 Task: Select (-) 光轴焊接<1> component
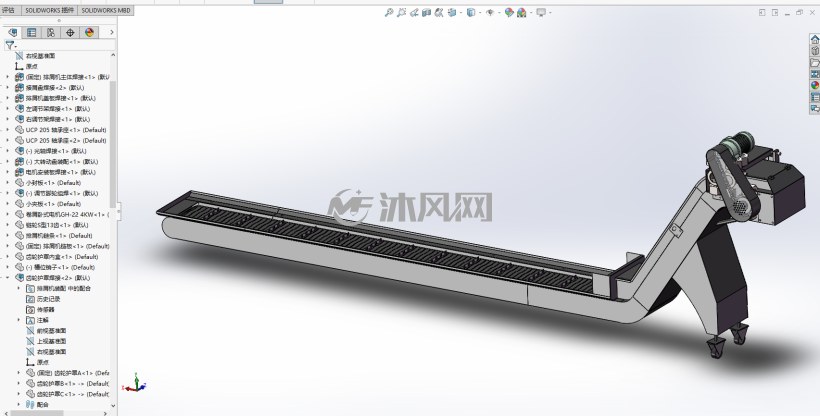coord(56,151)
